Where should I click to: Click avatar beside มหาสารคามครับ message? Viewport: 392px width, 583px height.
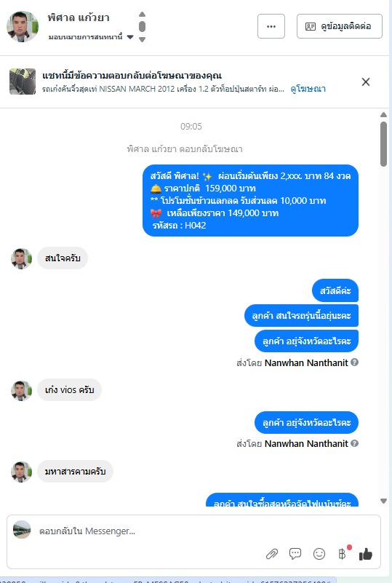pos(21,472)
